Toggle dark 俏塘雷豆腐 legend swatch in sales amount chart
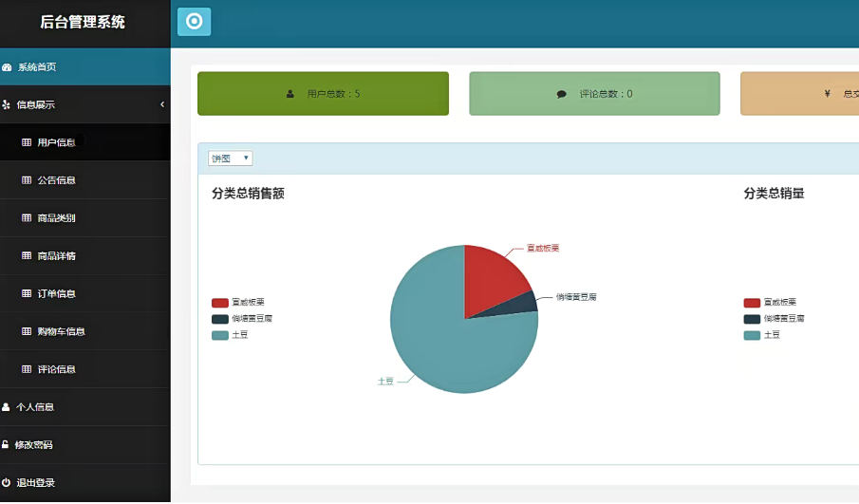The height and width of the screenshot is (504, 859). [x=219, y=319]
